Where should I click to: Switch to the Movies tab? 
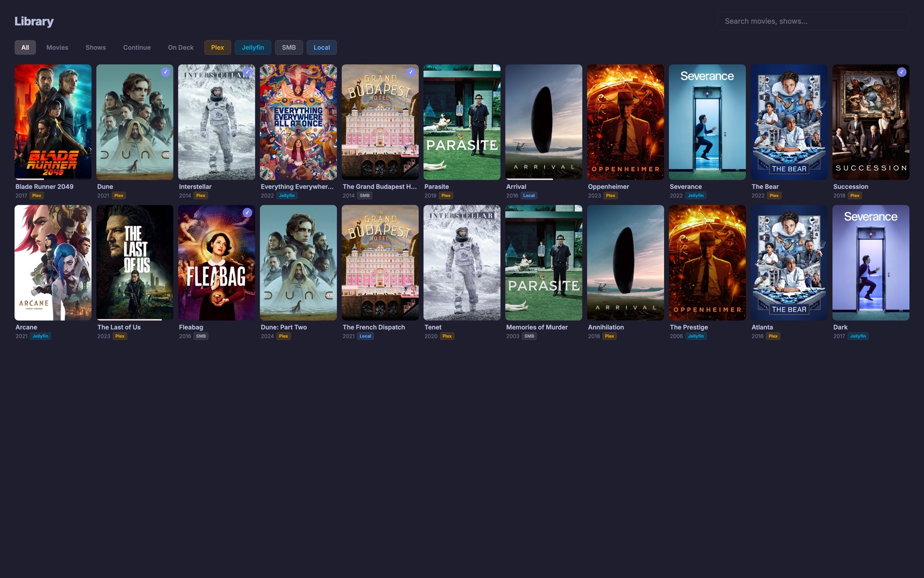[x=57, y=47]
